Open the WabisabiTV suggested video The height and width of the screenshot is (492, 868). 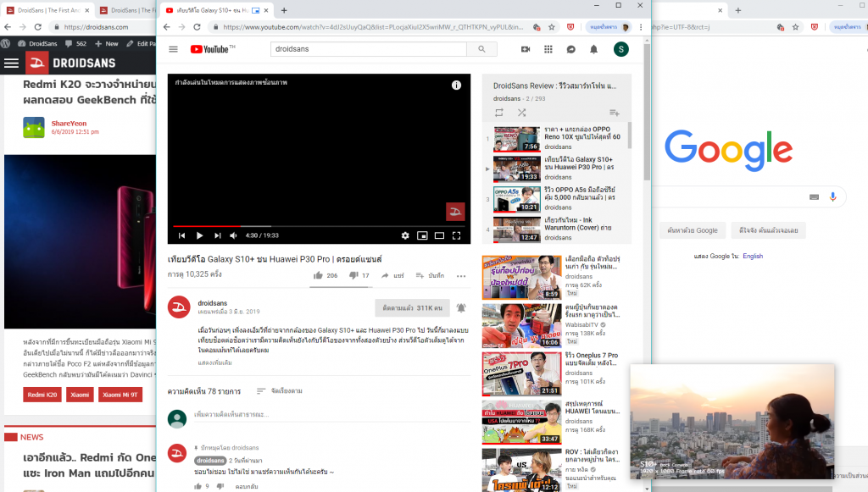point(551,326)
